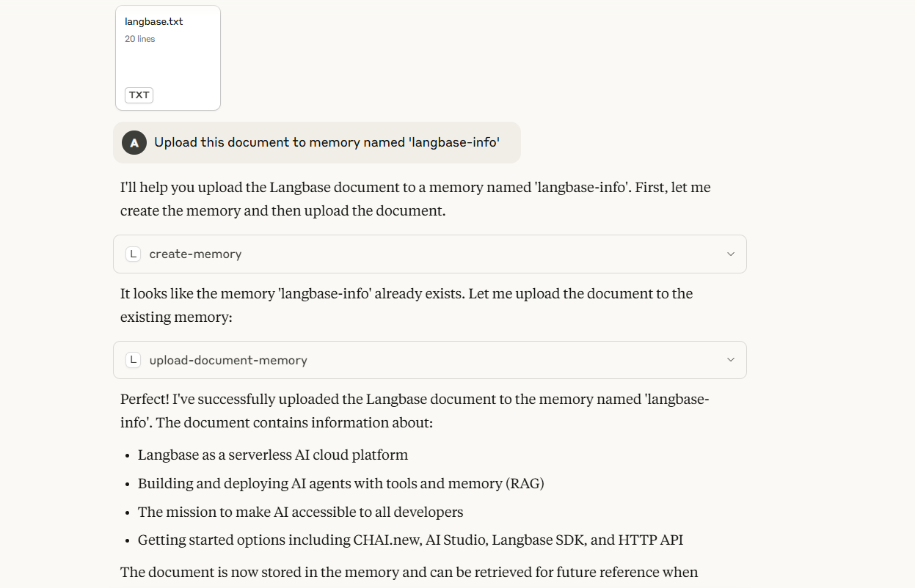
Task: Click the upload-document-memory tool name label
Action: click(229, 359)
